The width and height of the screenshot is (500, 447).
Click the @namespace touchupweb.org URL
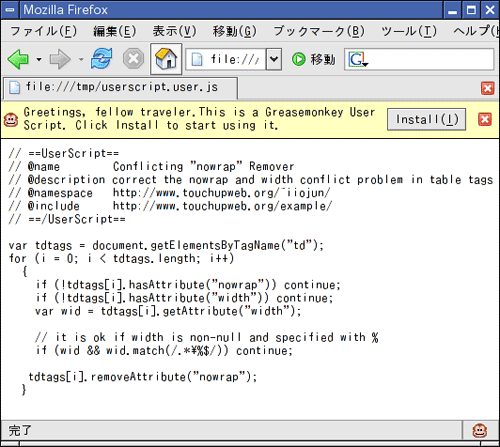click(x=222, y=193)
